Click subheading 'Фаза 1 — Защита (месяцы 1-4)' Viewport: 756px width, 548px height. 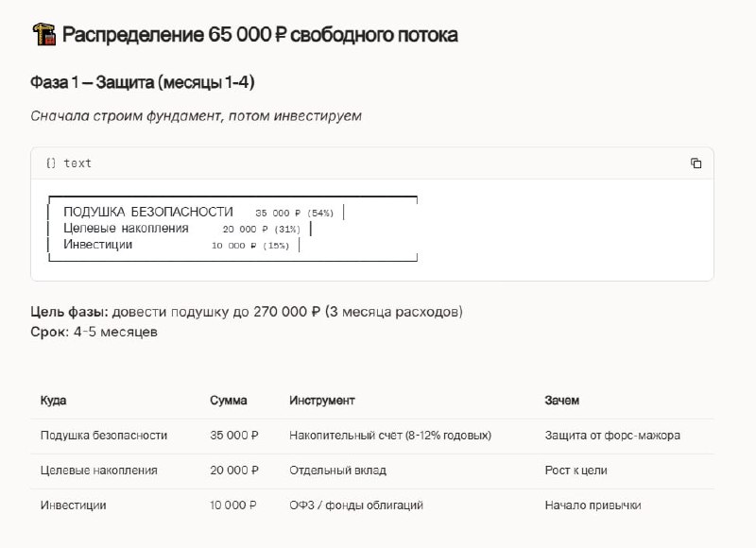click(x=143, y=82)
